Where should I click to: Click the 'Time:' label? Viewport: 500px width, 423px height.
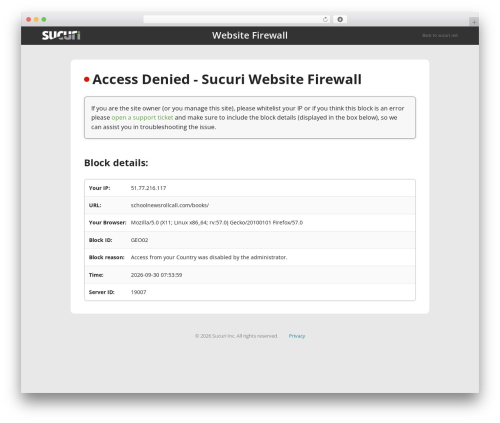click(x=96, y=275)
